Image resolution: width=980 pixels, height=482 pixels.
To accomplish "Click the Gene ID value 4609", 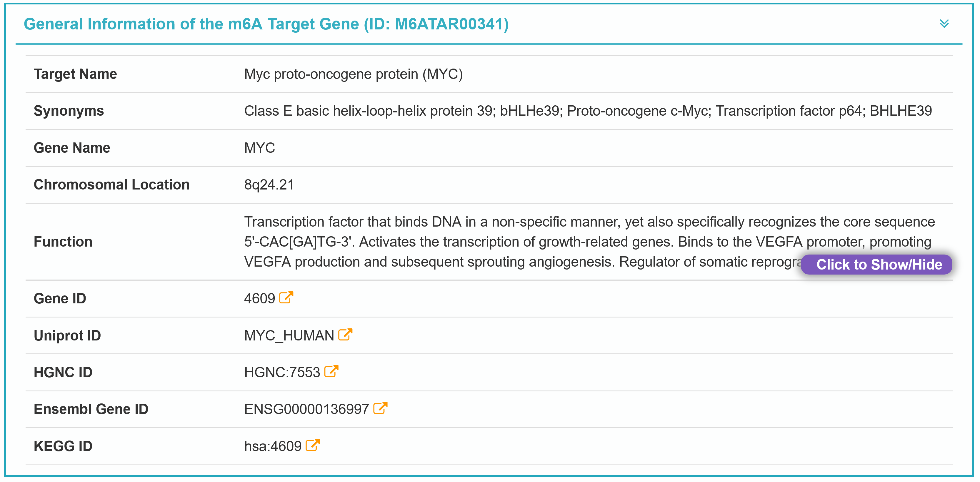I will [x=259, y=298].
